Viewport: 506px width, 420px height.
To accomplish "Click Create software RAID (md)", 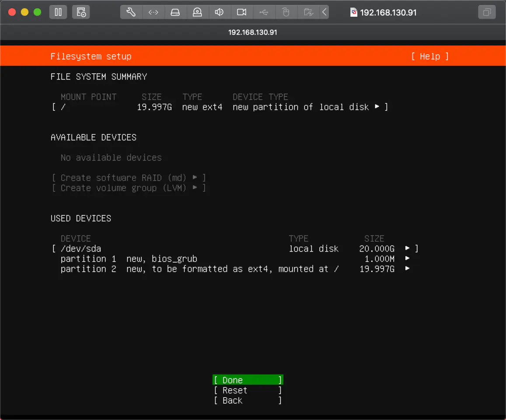I will [x=129, y=178].
